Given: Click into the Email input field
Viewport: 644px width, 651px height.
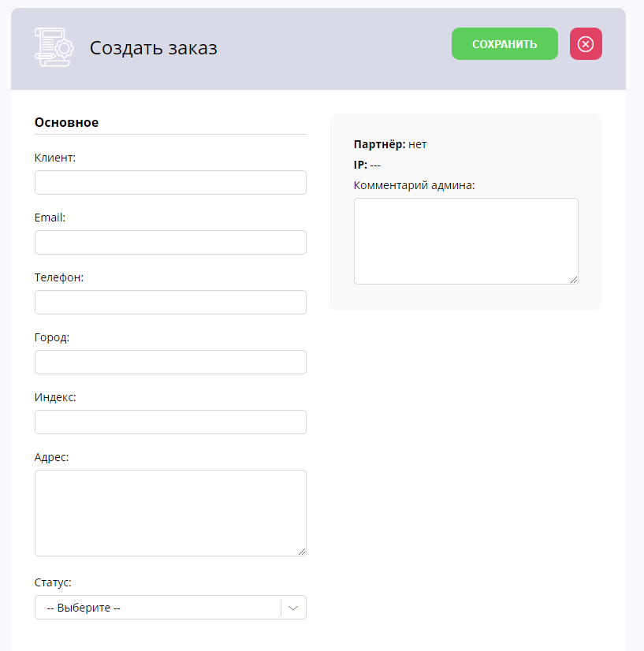Looking at the screenshot, I should coord(170,243).
